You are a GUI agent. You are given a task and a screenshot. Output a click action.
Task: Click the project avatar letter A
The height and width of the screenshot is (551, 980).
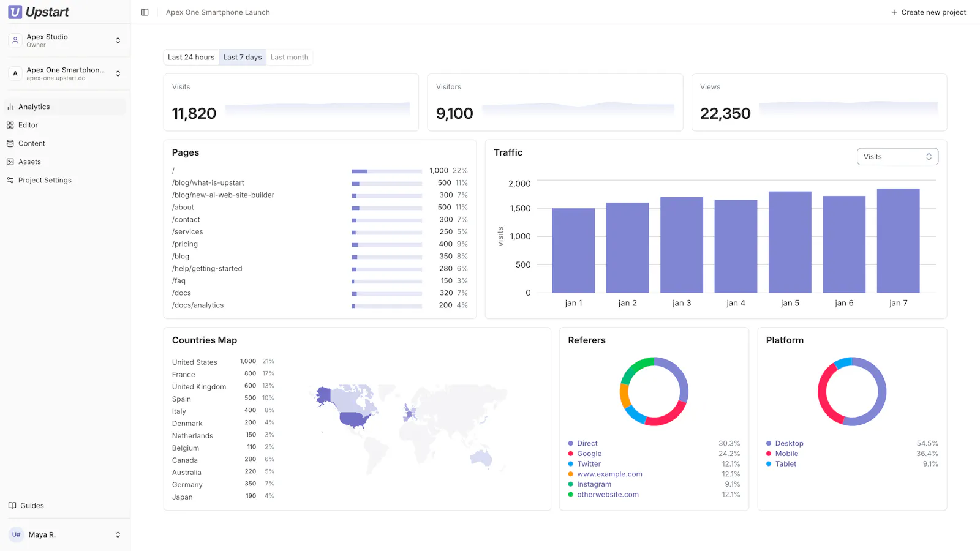[15, 73]
